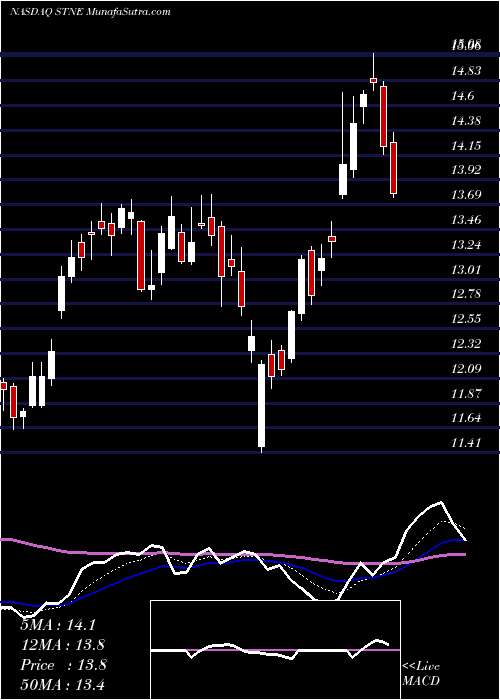Click the 13.46 price axis label
This screenshot has height=700, width=500.
click(466, 220)
